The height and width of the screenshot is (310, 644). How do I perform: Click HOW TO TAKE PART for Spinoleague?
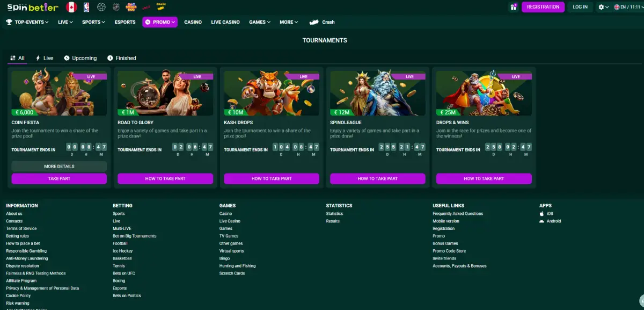tap(378, 178)
